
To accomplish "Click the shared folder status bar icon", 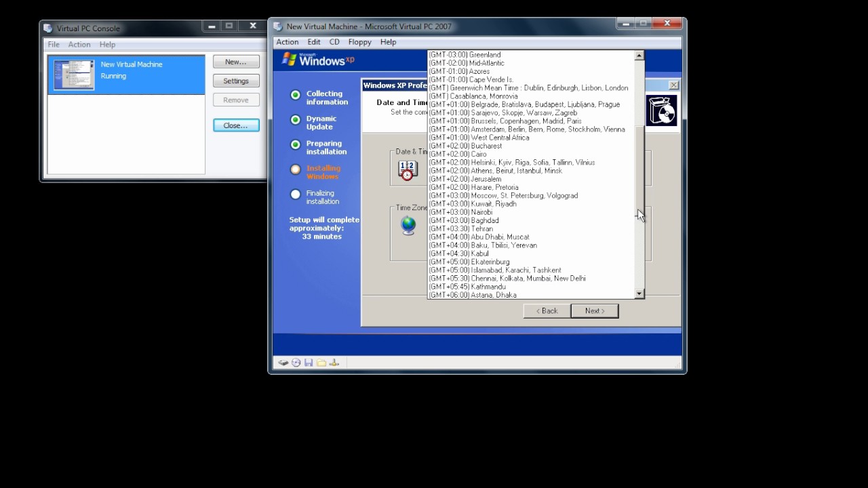I will point(321,363).
